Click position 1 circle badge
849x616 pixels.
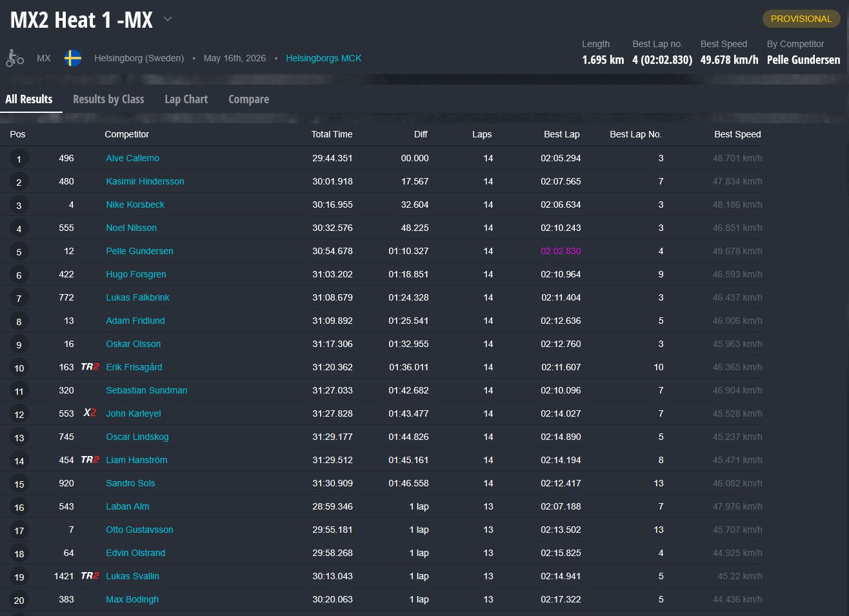tap(19, 159)
